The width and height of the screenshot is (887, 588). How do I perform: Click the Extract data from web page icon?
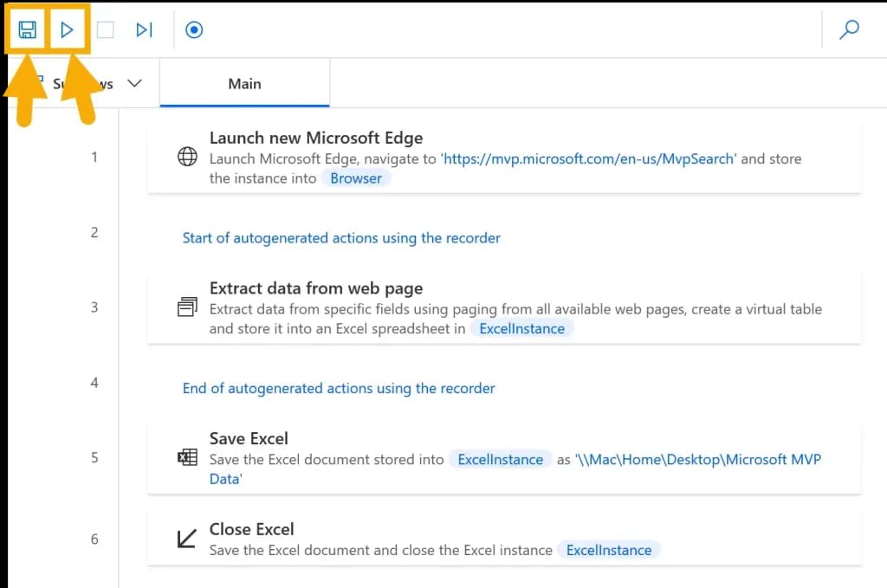[187, 307]
